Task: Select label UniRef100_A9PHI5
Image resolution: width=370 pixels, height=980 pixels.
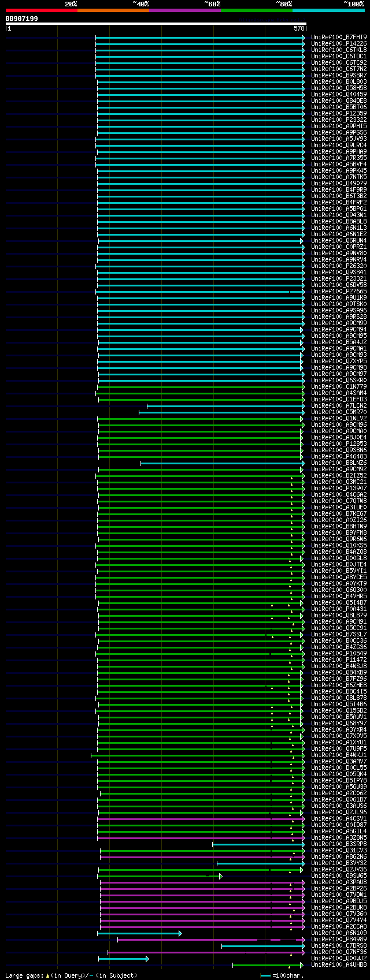Action: click(339, 126)
